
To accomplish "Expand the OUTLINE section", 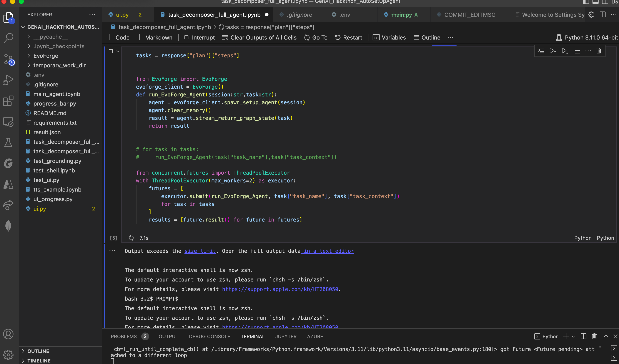I will pyautogui.click(x=38, y=351).
